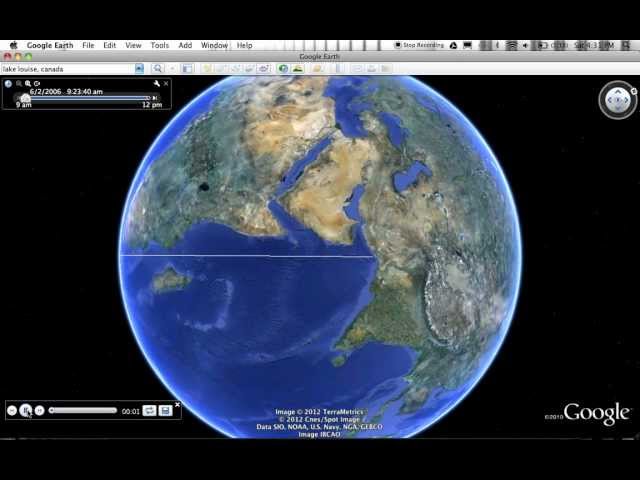This screenshot has height=480, width=640.
Task: Open the volume control in menu bar
Action: tap(525, 45)
